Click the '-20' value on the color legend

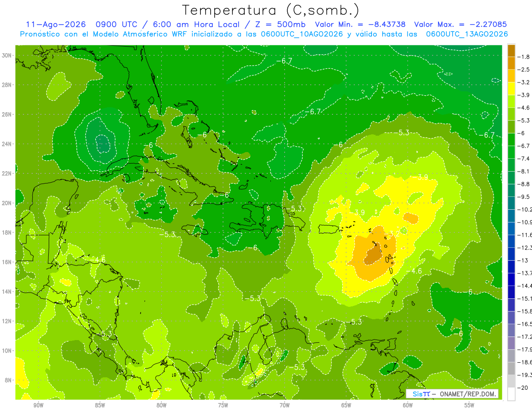coord(524,388)
